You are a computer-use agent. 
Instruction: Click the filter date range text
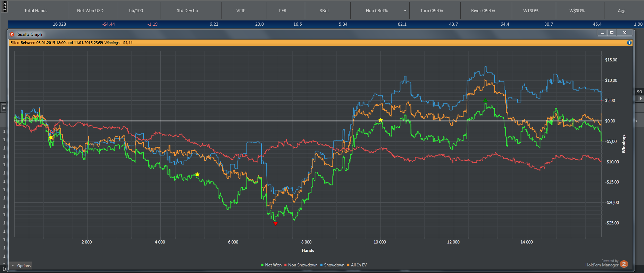coord(62,43)
